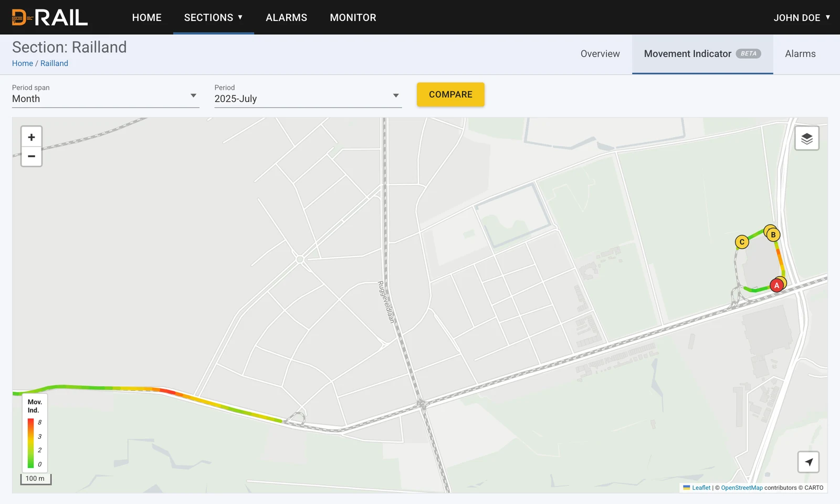840x504 pixels.
Task: Zoom out the map with minus button
Action: point(31,156)
